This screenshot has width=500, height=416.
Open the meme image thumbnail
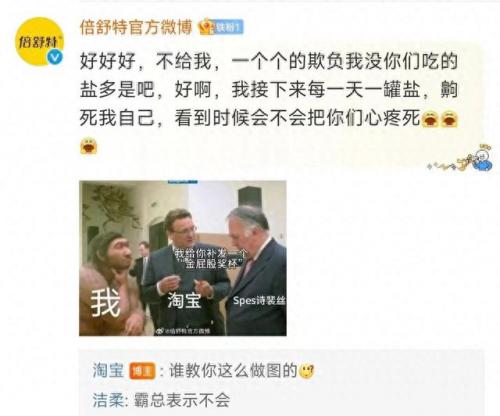click(183, 258)
